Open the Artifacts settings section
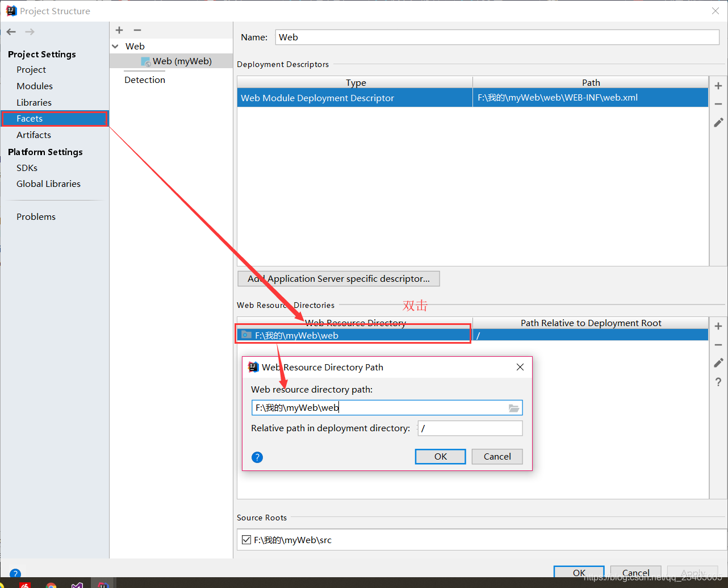The image size is (728, 588). point(34,135)
